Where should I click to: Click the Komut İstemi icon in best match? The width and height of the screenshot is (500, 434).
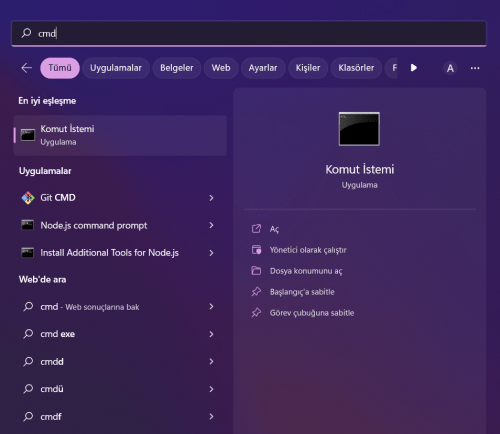[x=28, y=135]
